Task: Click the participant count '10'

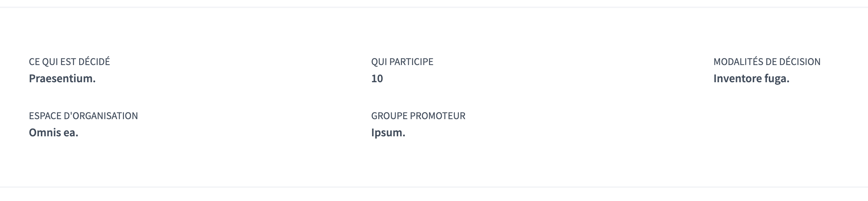Action: pos(377,79)
